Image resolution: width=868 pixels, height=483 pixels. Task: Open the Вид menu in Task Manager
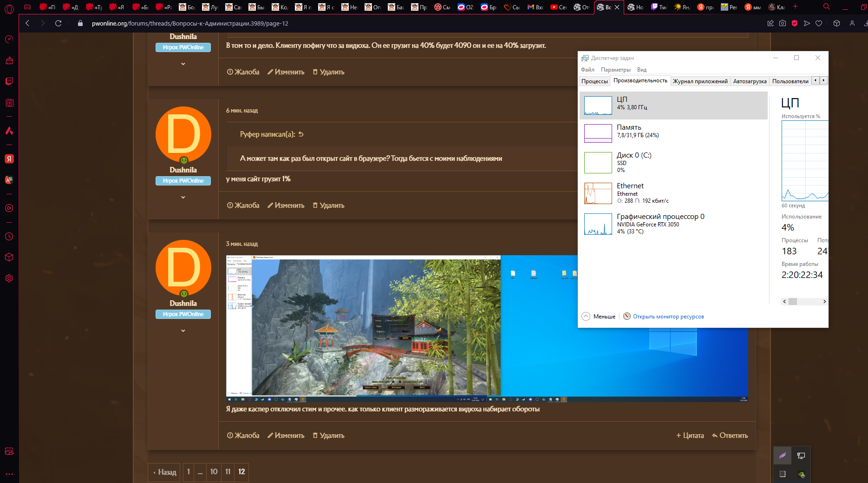coord(642,70)
